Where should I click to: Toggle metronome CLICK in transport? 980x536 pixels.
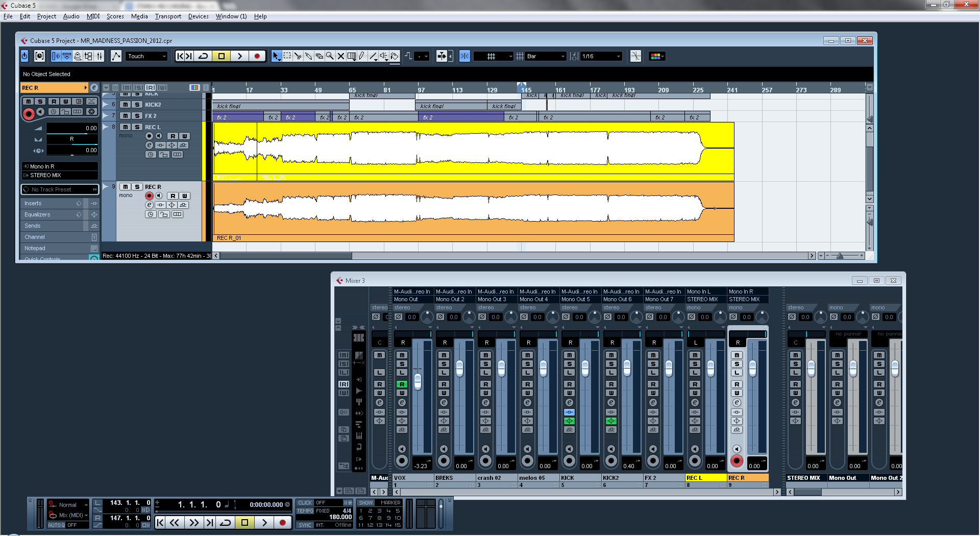point(305,503)
